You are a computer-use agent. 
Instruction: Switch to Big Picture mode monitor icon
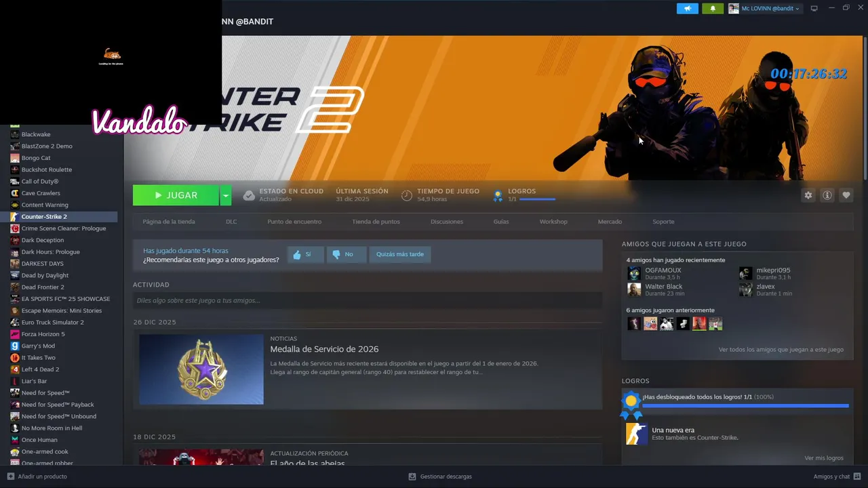814,9
